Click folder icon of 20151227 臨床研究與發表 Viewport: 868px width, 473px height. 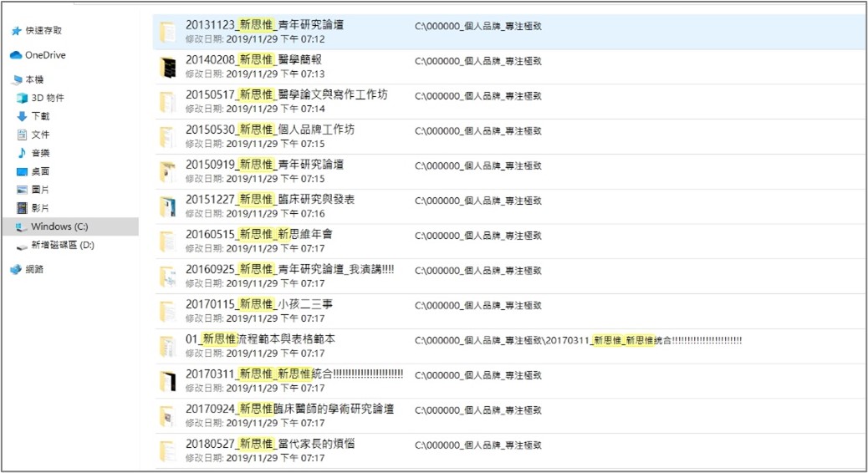167,206
